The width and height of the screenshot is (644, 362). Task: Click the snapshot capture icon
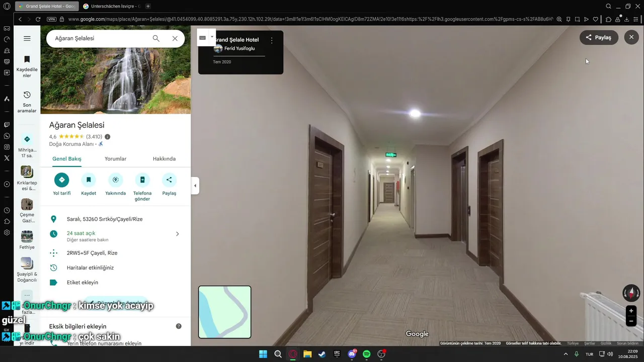click(x=577, y=19)
